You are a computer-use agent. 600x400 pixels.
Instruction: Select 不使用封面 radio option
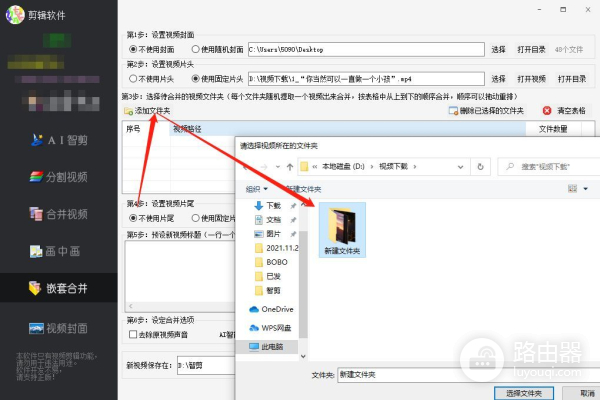[x=152, y=49]
